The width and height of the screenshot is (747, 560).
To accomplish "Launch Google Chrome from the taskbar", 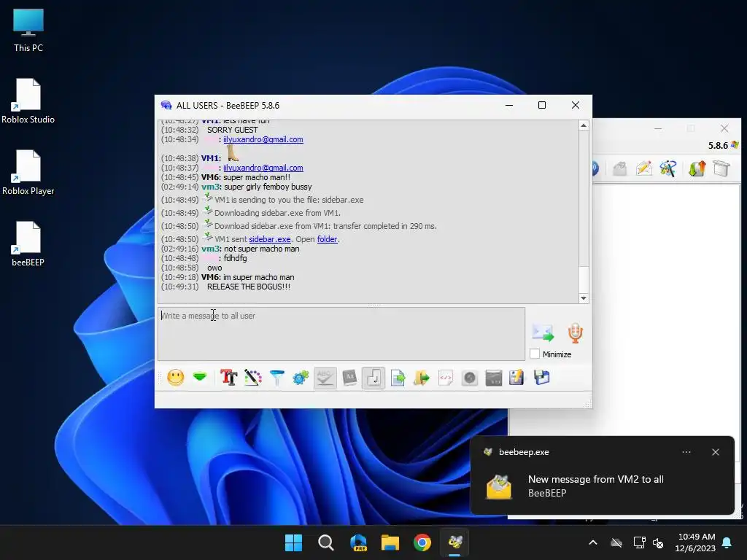I will pyautogui.click(x=422, y=542).
